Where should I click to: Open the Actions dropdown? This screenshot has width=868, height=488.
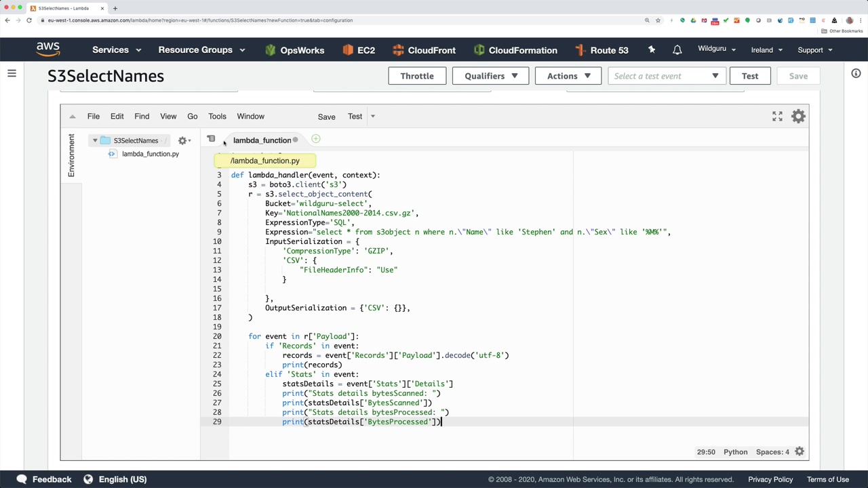(568, 76)
